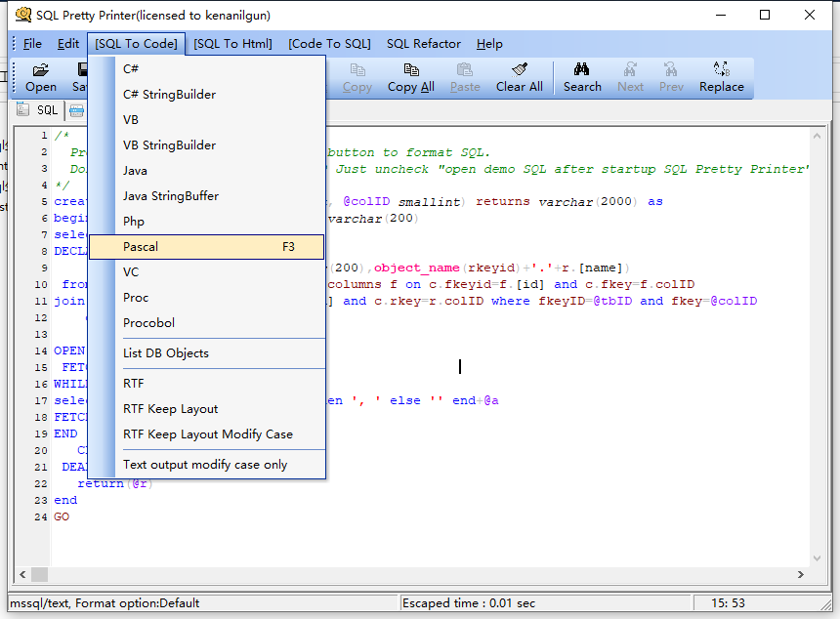840x619 pixels.
Task: Choose C# from the menu
Action: [x=207, y=68]
